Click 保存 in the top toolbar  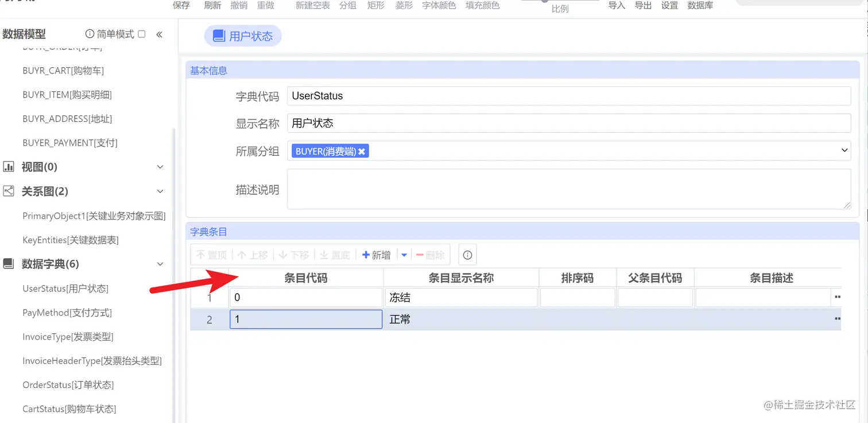tap(181, 5)
